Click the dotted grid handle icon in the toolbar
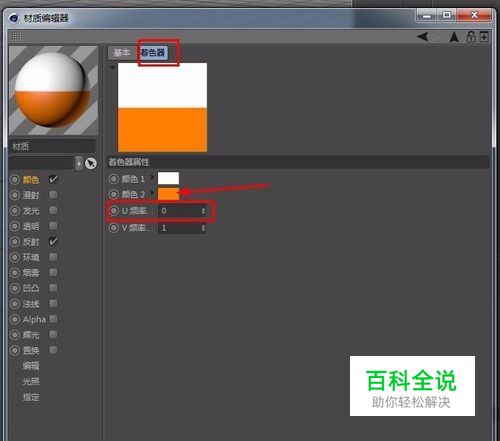 click(x=16, y=36)
